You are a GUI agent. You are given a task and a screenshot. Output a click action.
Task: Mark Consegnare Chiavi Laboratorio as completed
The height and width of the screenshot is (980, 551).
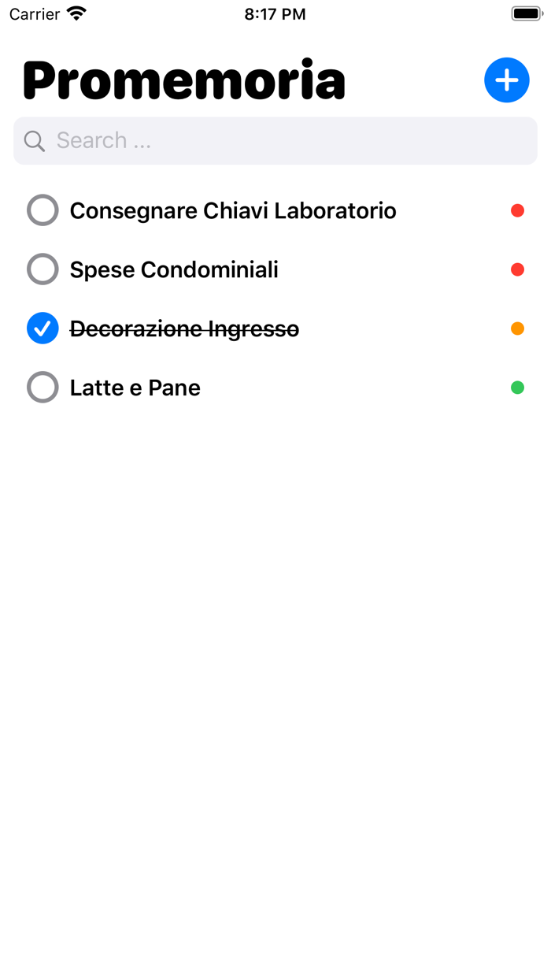[x=43, y=210]
